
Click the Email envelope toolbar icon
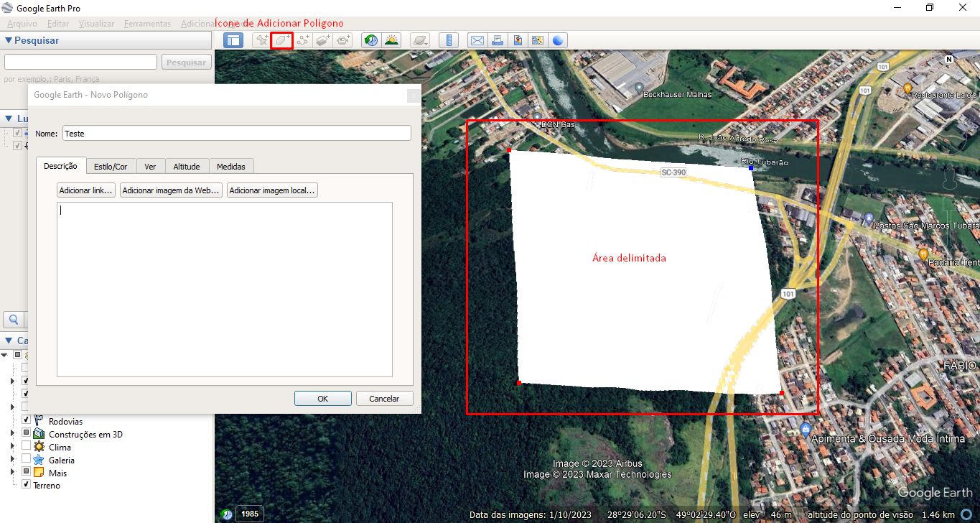point(477,40)
